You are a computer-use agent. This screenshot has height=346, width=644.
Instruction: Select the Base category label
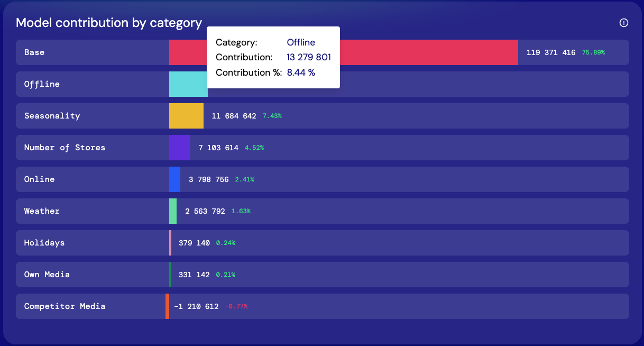(34, 52)
